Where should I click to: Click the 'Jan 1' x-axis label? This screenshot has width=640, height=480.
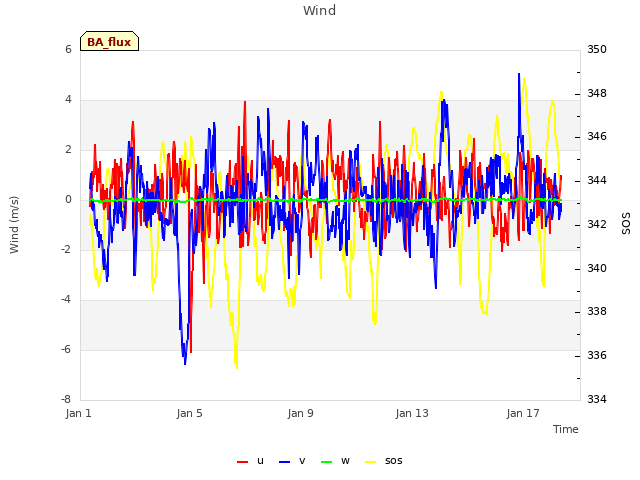pyautogui.click(x=78, y=413)
